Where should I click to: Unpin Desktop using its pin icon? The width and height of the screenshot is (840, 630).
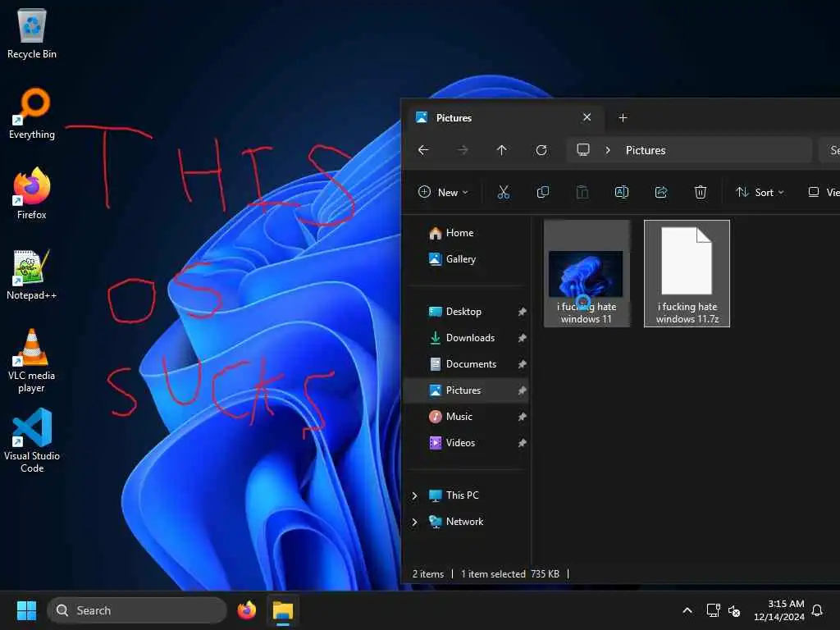(522, 312)
